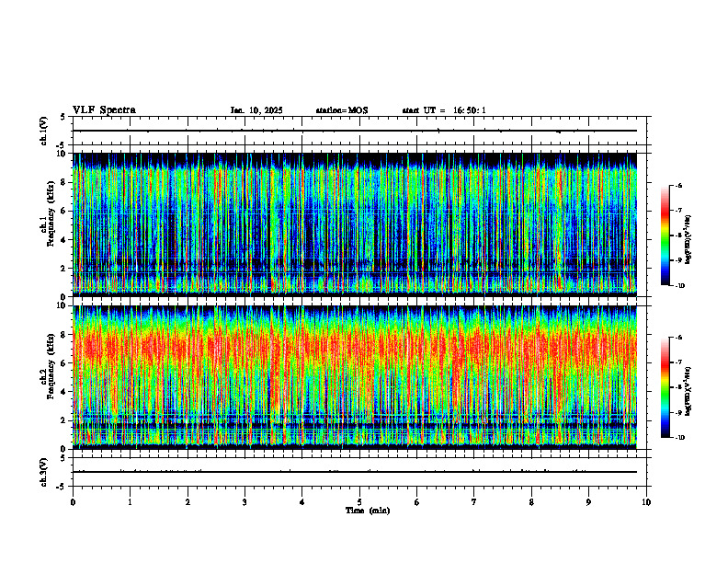The height and width of the screenshot is (563, 728).
Task: Click the ch.2 frequency spectrogram panel
Action: pyautogui.click(x=355, y=377)
